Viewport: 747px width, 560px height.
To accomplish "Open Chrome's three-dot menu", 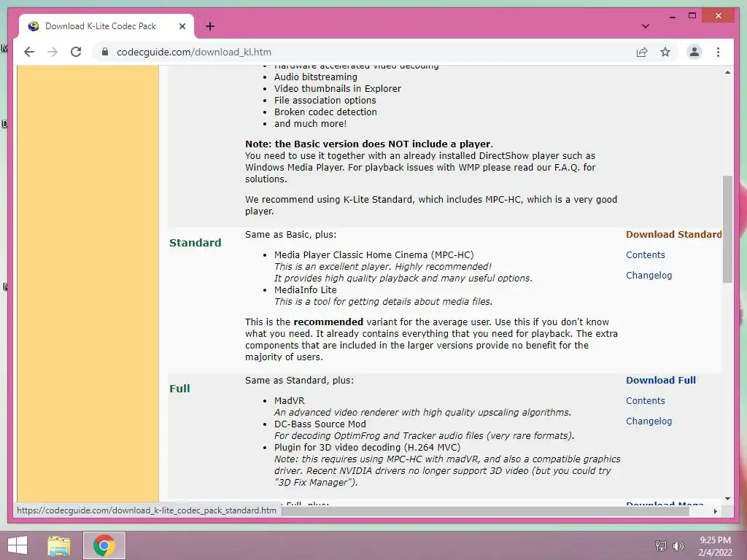I will 718,52.
